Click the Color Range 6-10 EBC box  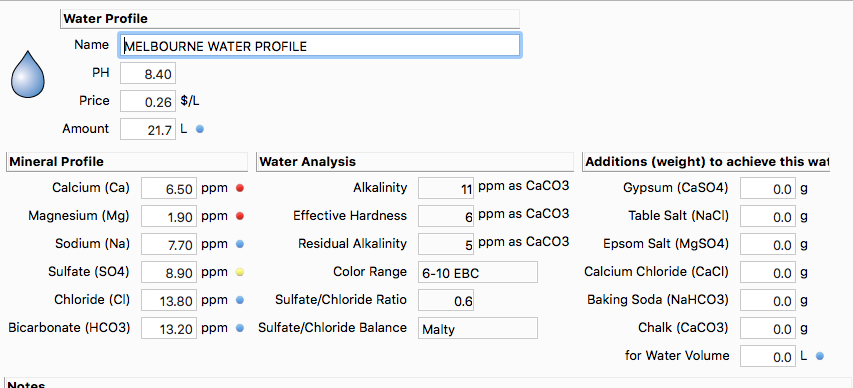coord(478,272)
